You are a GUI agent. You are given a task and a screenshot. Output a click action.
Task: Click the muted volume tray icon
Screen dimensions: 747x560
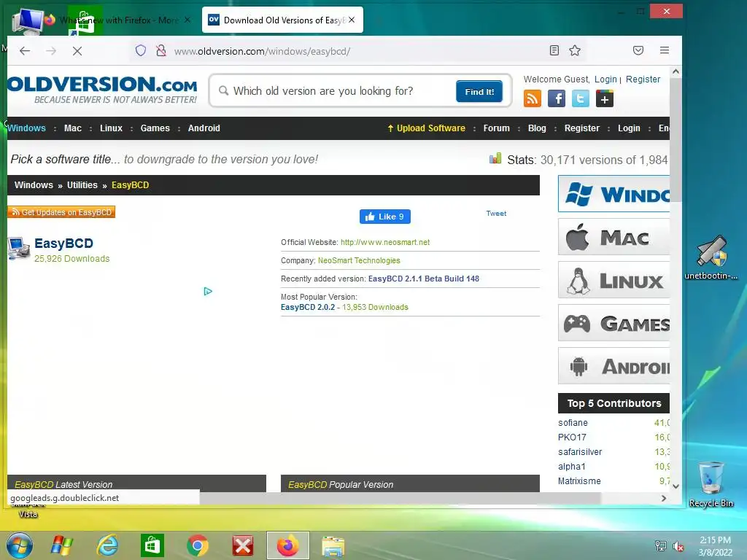[678, 546]
